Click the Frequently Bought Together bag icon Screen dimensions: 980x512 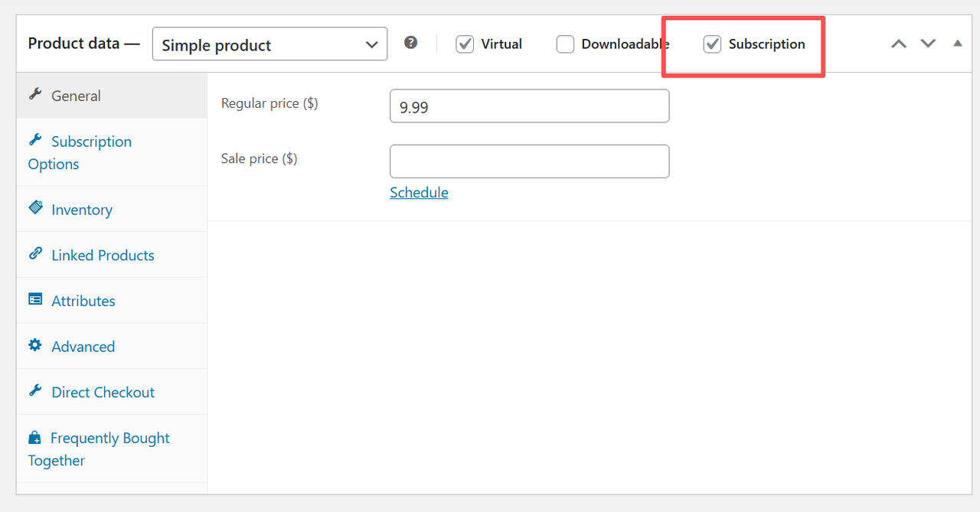tap(34, 439)
